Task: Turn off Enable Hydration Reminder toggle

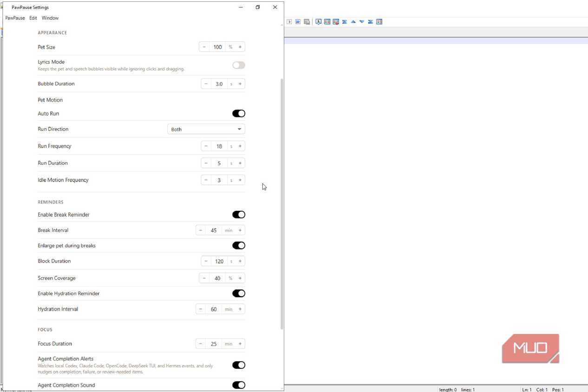Action: tap(239, 294)
